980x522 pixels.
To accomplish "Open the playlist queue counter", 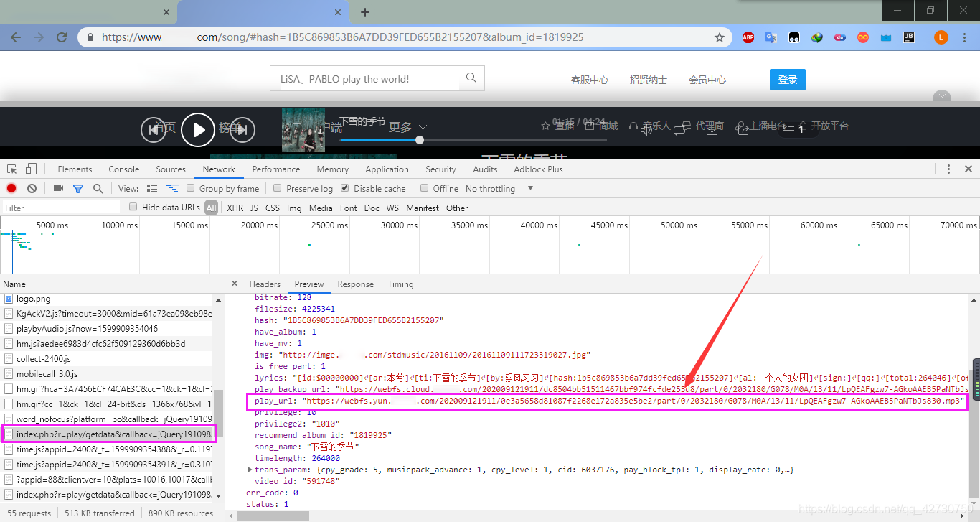I will point(795,130).
